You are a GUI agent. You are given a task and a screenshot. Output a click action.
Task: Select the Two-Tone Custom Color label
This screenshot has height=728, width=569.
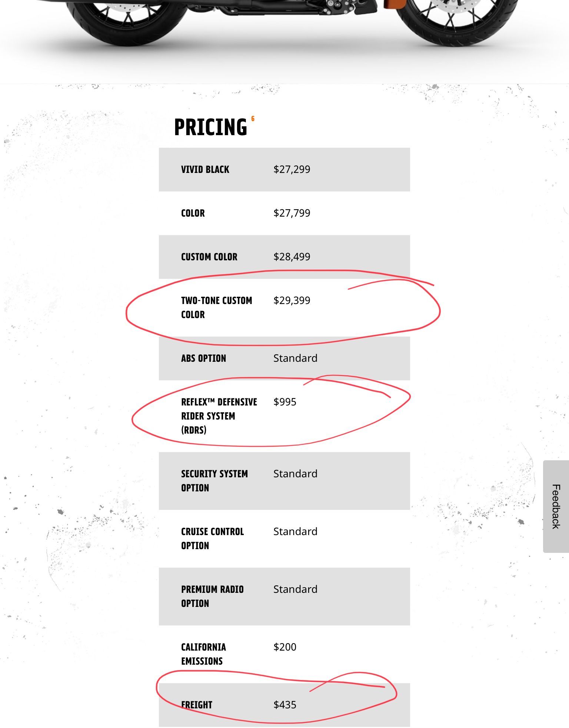[x=216, y=307]
